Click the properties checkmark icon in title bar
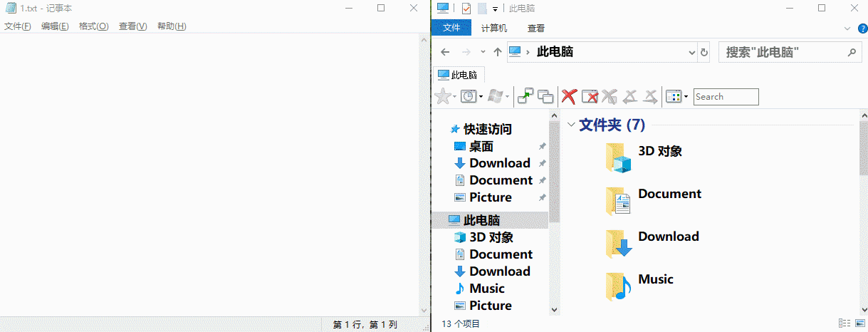The image size is (868, 332). (x=466, y=9)
